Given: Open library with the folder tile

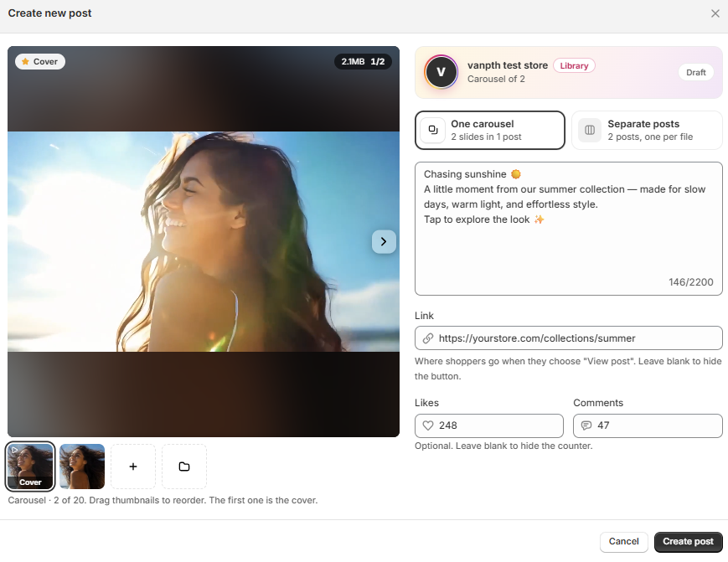Looking at the screenshot, I should click(184, 467).
